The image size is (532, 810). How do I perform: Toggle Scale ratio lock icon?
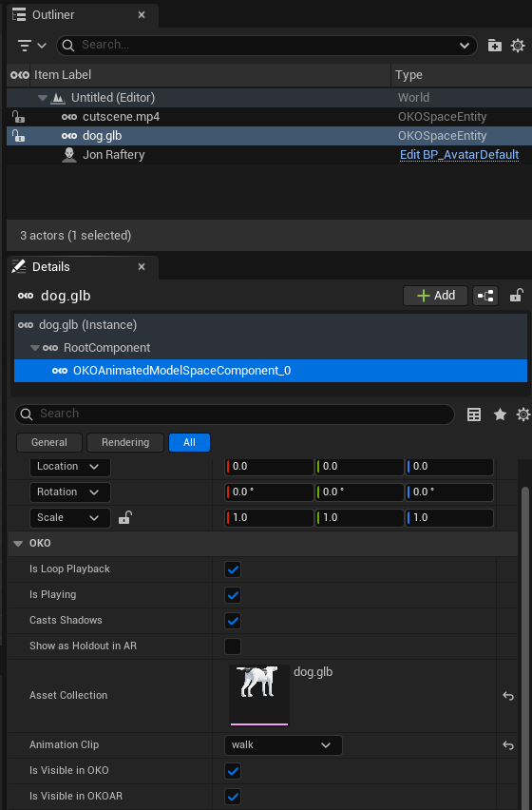pos(124,517)
